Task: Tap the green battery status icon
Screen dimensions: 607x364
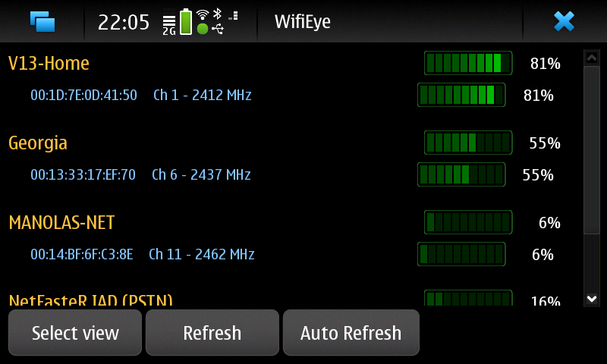Action: [x=186, y=22]
